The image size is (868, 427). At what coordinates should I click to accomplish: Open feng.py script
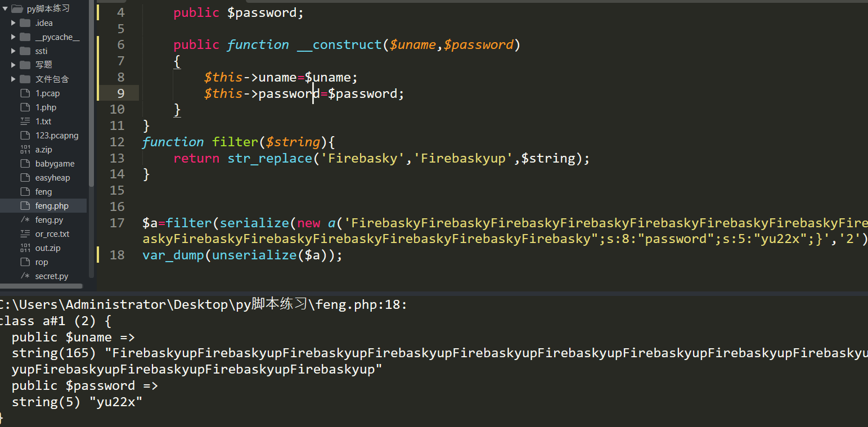49,220
